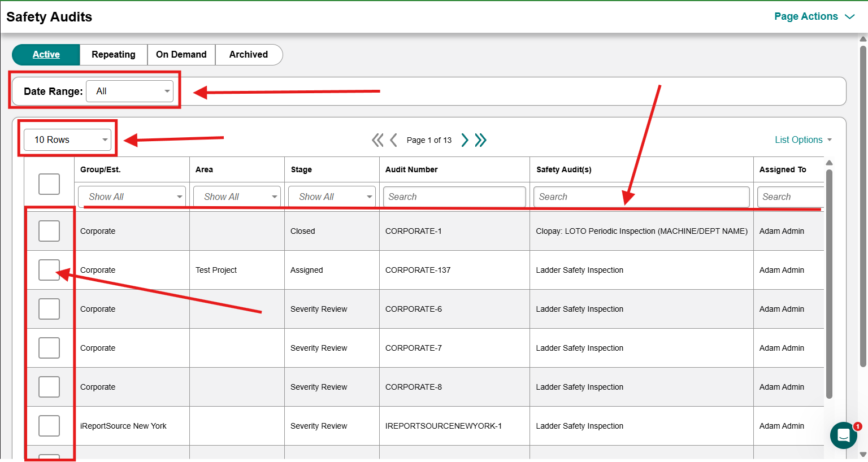The height and width of the screenshot is (462, 868).
Task: Click the table's vertical scrollbar
Action: click(829, 284)
